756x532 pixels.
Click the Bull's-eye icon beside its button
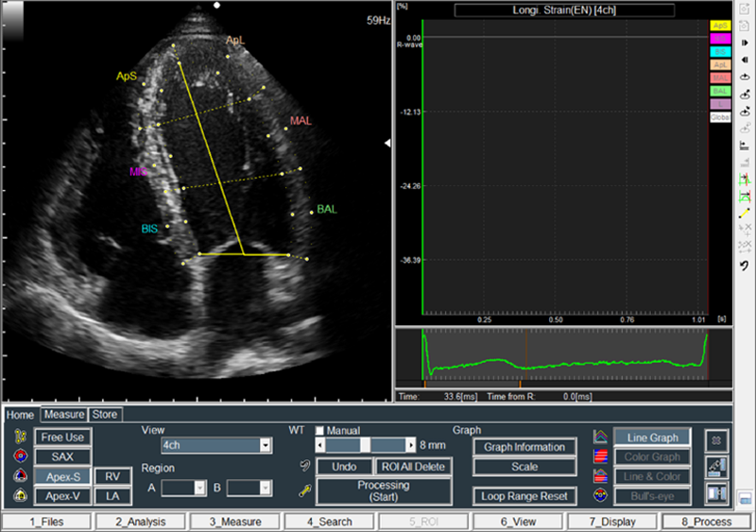599,495
